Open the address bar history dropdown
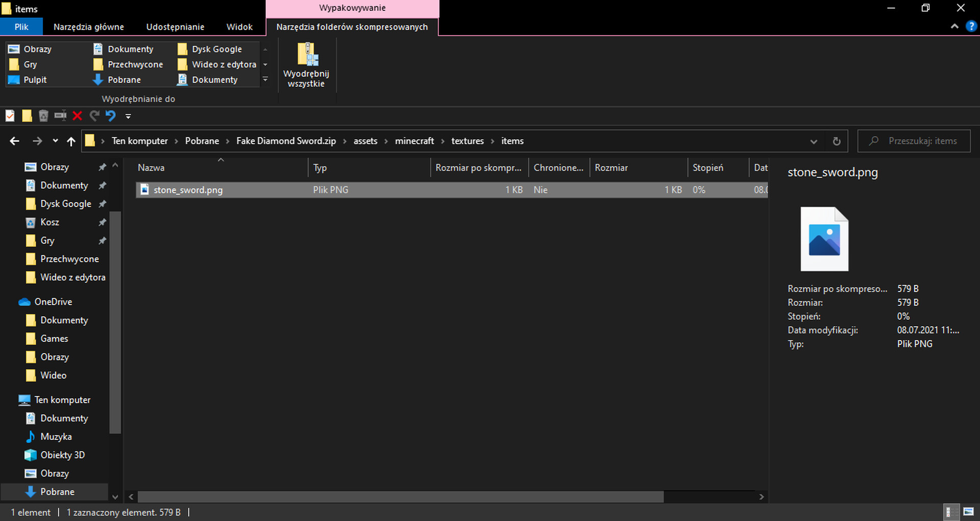 click(814, 141)
